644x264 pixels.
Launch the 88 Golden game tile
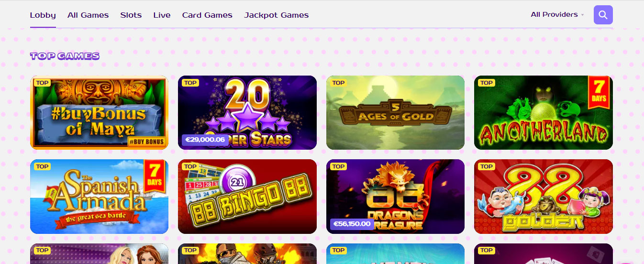pyautogui.click(x=544, y=197)
